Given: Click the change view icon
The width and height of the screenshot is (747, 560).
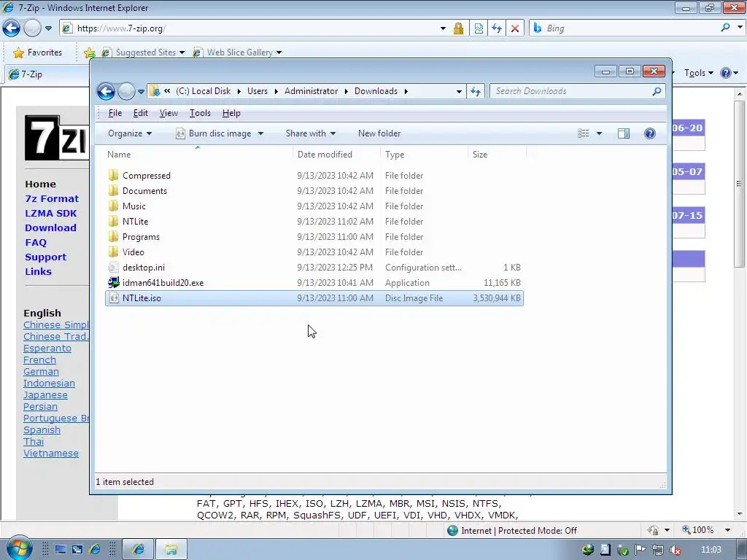Looking at the screenshot, I should coord(584,133).
